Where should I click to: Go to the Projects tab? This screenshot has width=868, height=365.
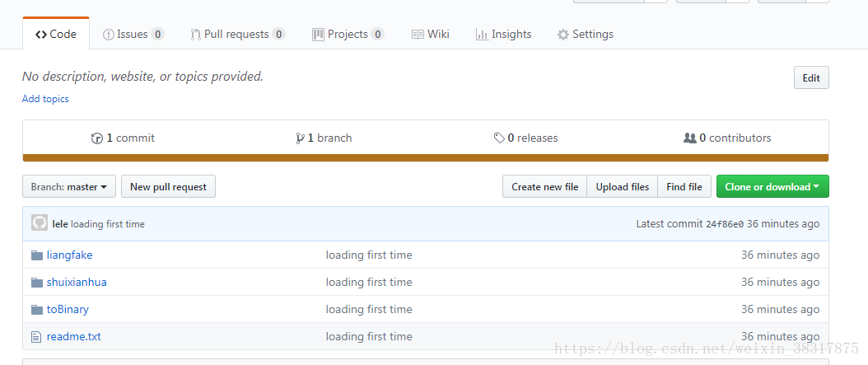click(348, 34)
